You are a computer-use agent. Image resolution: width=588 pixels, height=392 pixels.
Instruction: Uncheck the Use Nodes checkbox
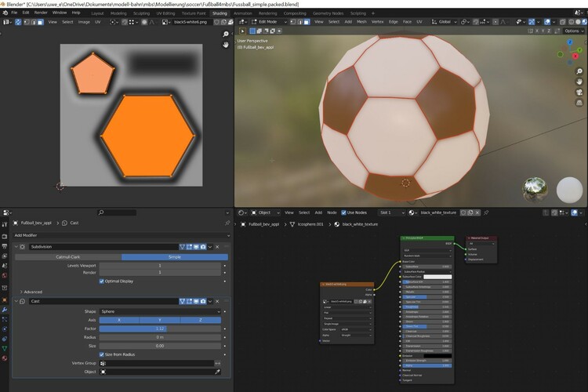pyautogui.click(x=343, y=212)
